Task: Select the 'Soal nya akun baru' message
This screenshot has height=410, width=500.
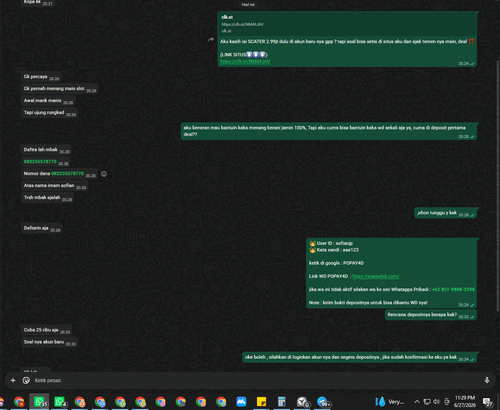Action: [49, 342]
